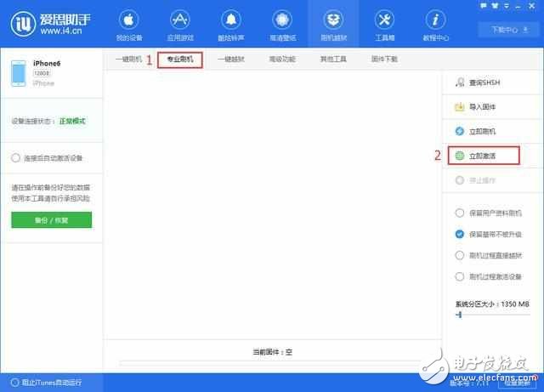Open the 我的设备 (My Device) Apple icon
544x392 pixels.
[128, 20]
